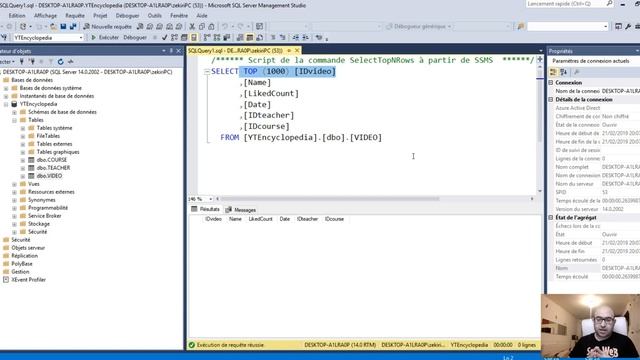Expand the Programmabilité folder node

[14, 208]
